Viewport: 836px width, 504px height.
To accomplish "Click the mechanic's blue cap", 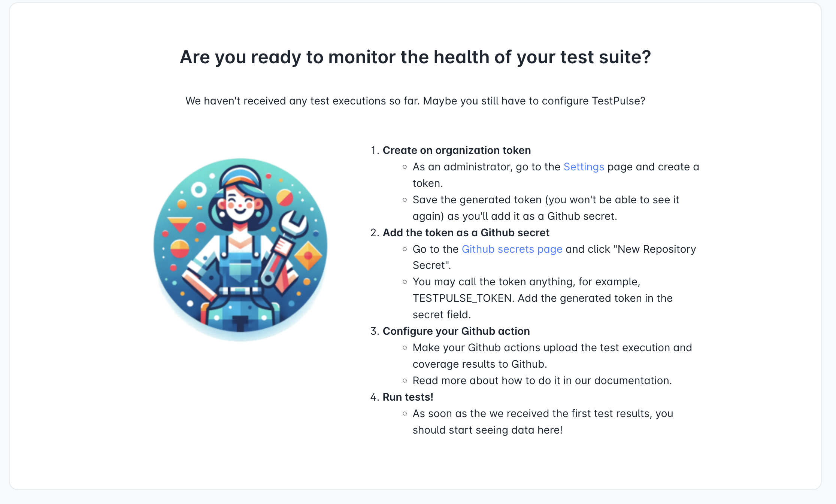I will coord(240,177).
